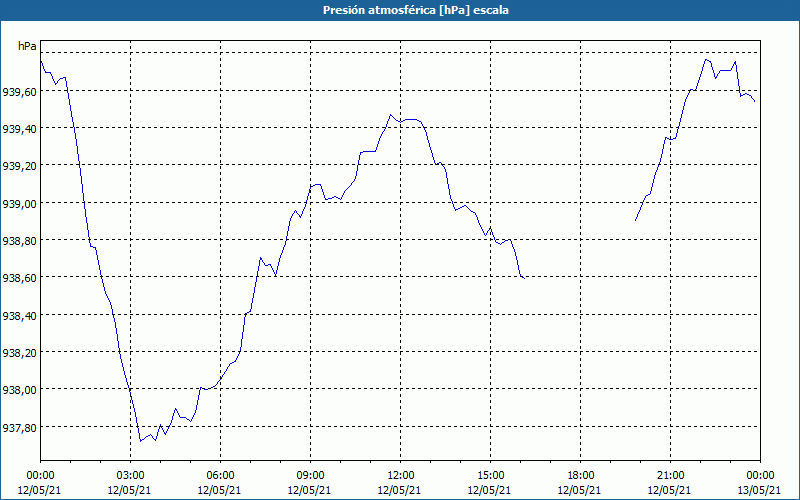Select the 938,40 y-axis label
Viewport: 800px width, 500px height.
point(19,315)
